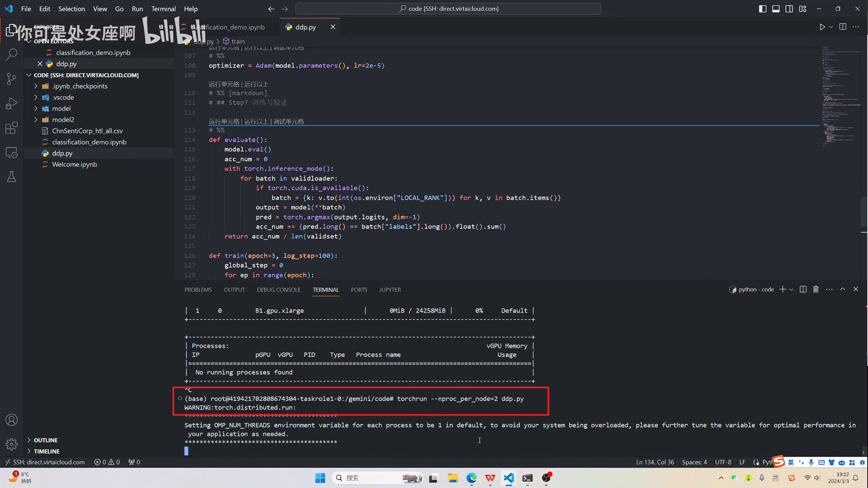Image resolution: width=868 pixels, height=488 pixels.
Task: Close the ddp.py editor tab
Action: coord(333,27)
